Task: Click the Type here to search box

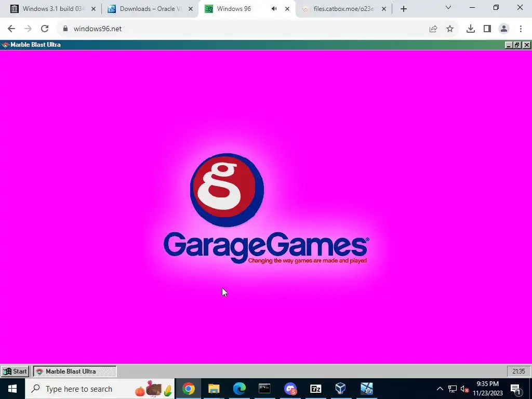Action: click(100, 389)
